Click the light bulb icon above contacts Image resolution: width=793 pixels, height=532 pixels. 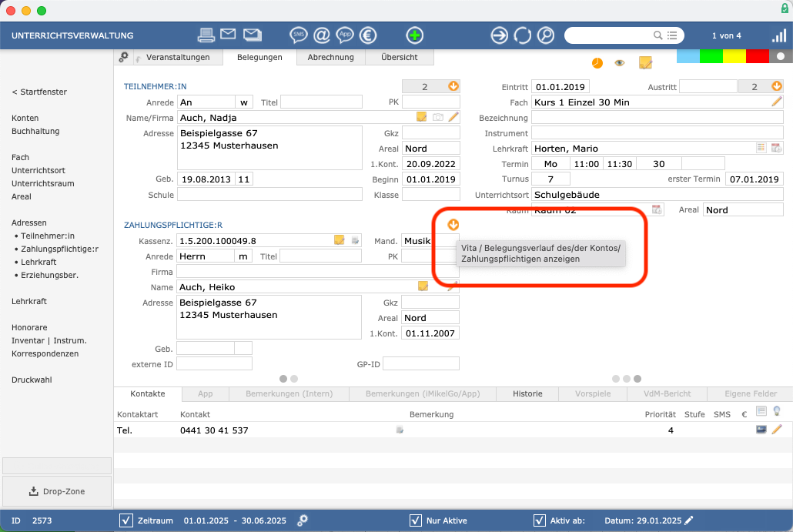click(777, 411)
